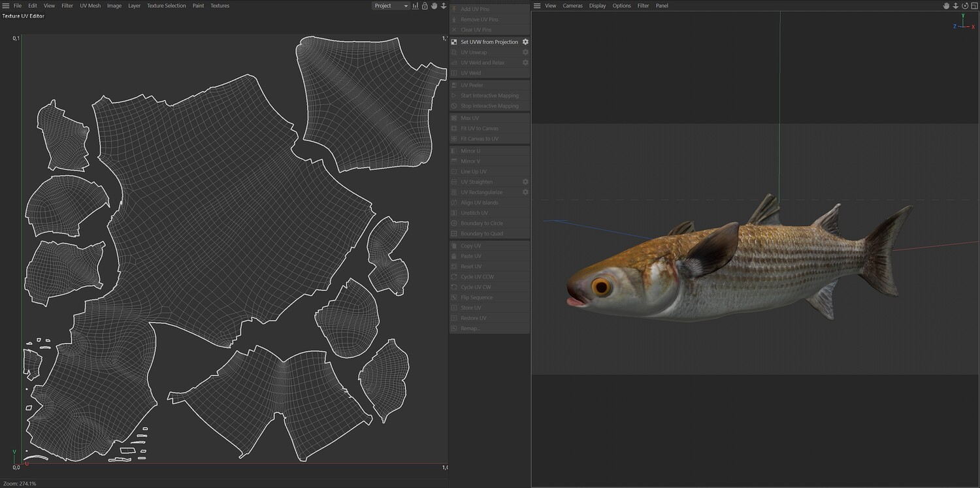Viewport: 980px width, 488px height.
Task: Click Add UV Pins command
Action: pyautogui.click(x=489, y=9)
